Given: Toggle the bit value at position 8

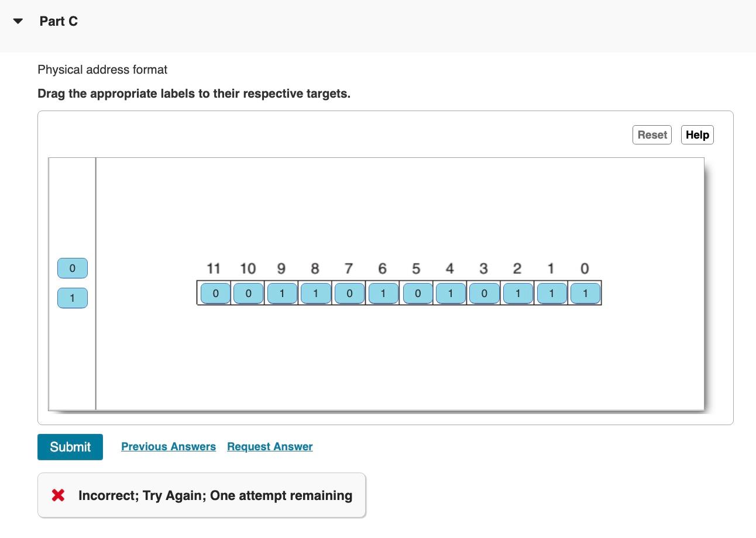Looking at the screenshot, I should (315, 293).
